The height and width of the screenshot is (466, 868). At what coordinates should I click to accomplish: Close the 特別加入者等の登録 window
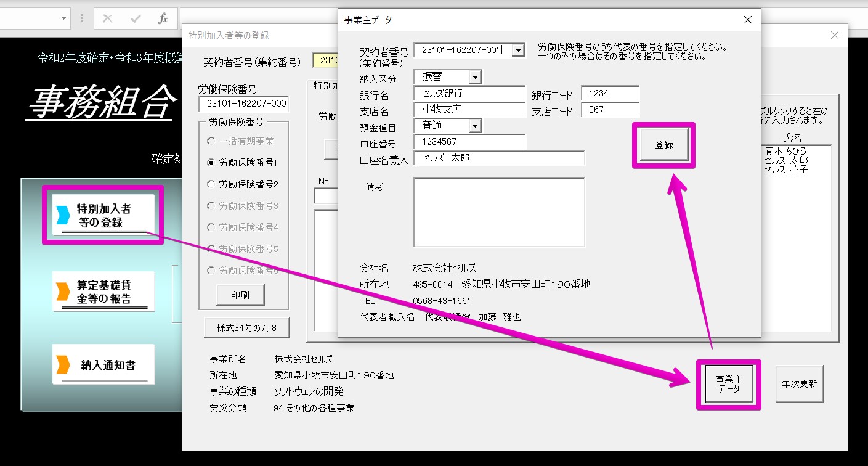(835, 35)
